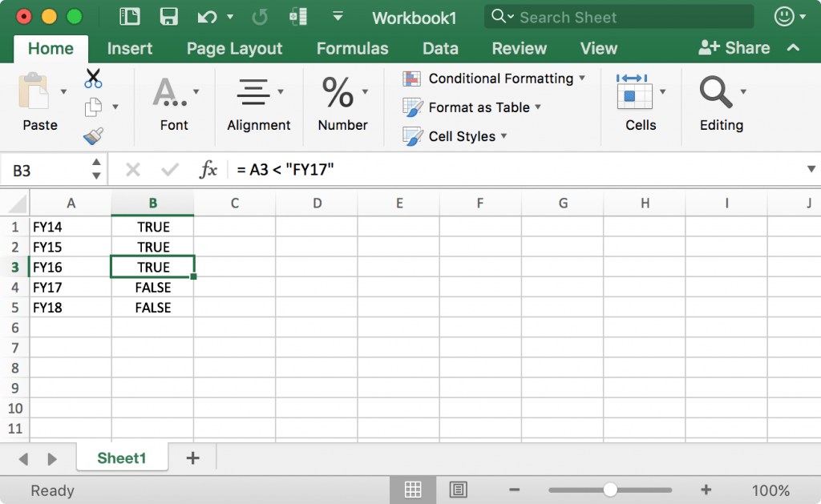This screenshot has height=504, width=821.
Task: Click the Undo arrow icon
Action: point(207,16)
